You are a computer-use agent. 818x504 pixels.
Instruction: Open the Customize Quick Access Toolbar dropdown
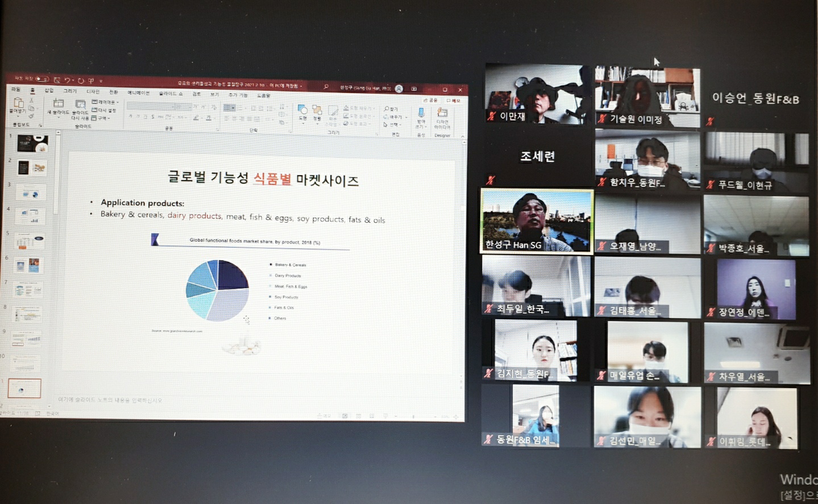pos(101,81)
